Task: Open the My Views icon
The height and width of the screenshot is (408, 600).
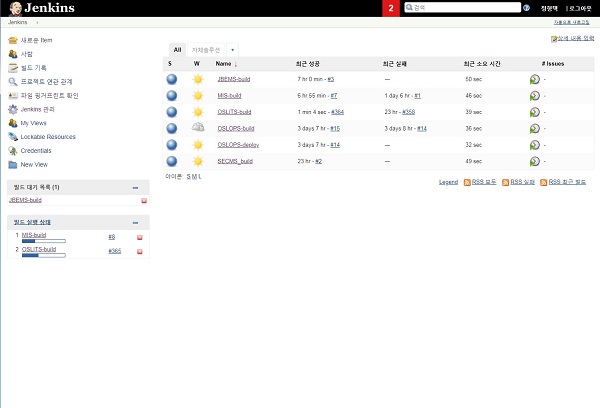Action: pos(13,123)
